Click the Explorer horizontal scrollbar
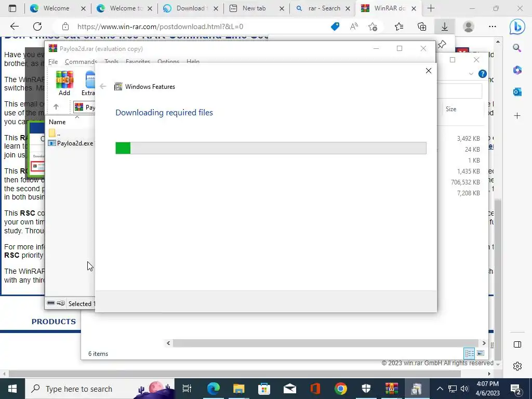This screenshot has width=532, height=399. [326, 343]
